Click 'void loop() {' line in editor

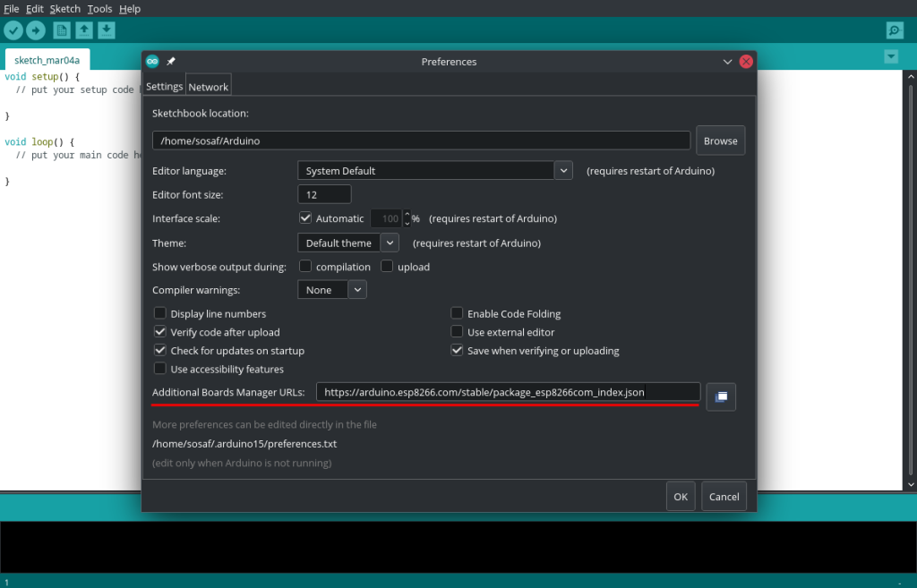point(39,142)
